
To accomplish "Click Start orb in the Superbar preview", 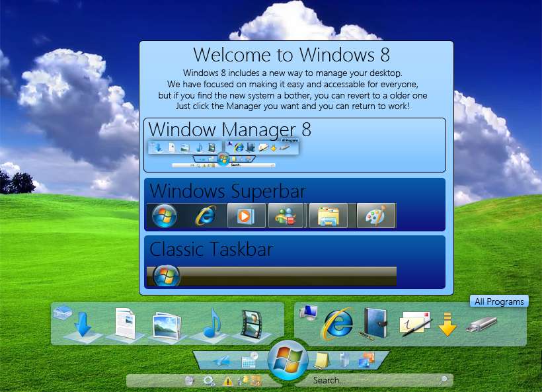I will tap(165, 216).
